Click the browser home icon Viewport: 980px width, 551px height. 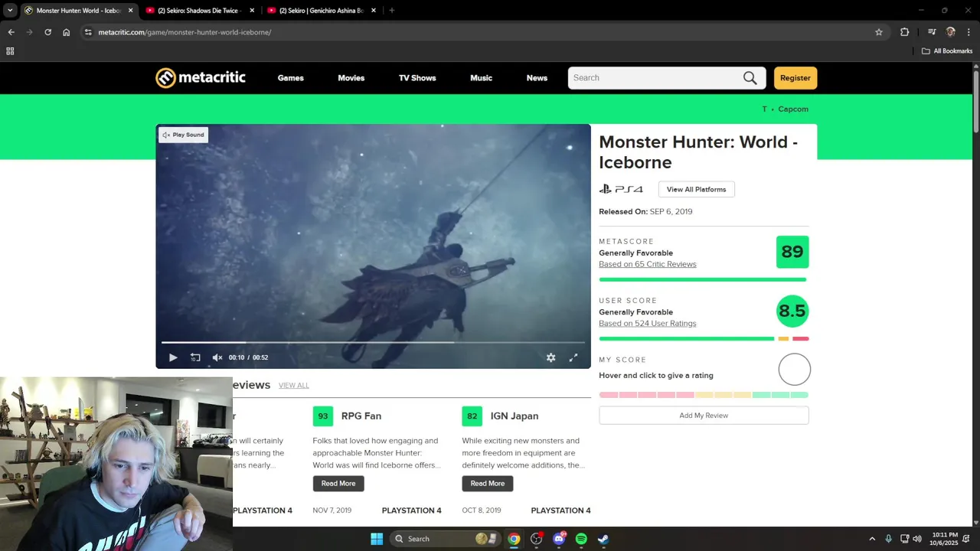pos(67,32)
